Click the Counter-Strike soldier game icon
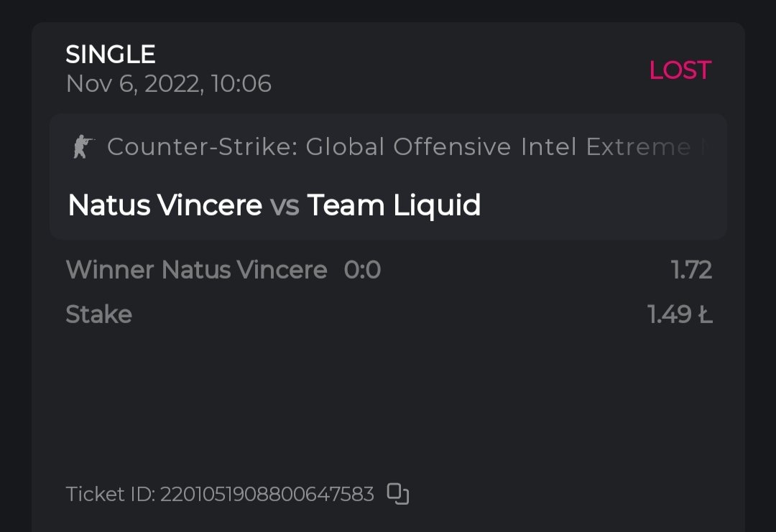 (x=83, y=147)
